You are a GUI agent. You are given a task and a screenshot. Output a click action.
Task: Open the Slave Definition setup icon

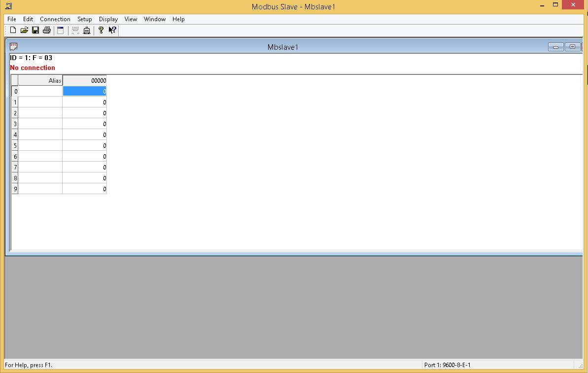(x=60, y=30)
